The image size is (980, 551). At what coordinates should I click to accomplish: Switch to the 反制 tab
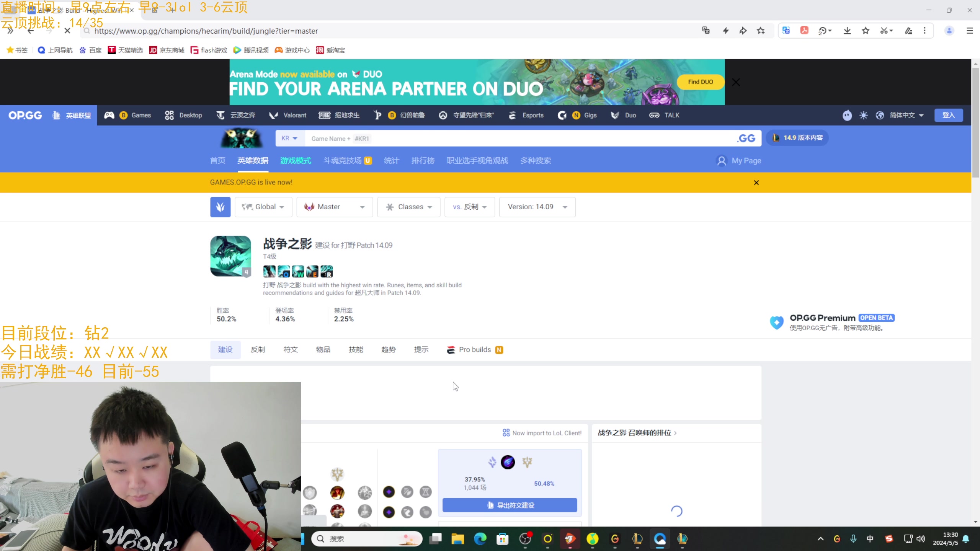click(258, 350)
